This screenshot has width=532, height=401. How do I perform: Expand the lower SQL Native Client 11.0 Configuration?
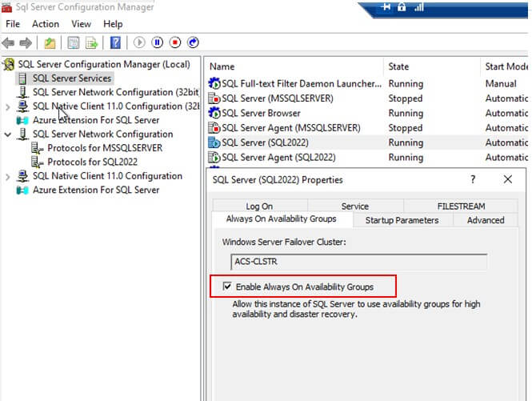click(8, 177)
